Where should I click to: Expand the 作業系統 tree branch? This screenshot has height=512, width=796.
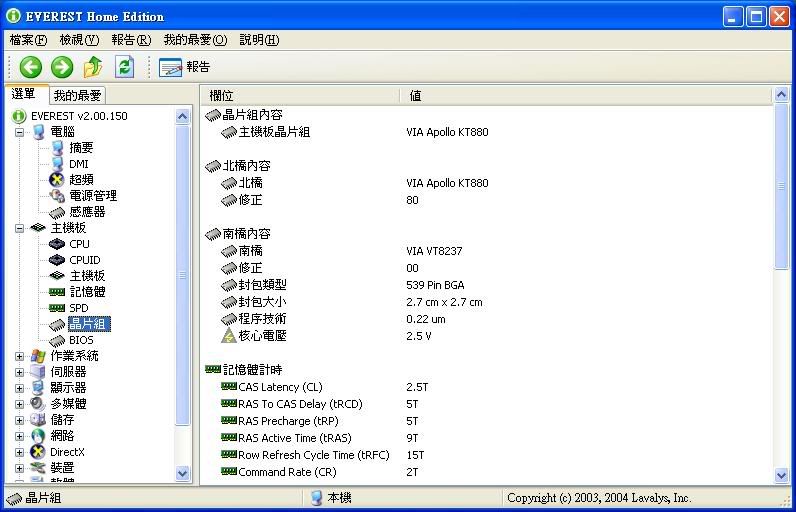tap(19, 356)
